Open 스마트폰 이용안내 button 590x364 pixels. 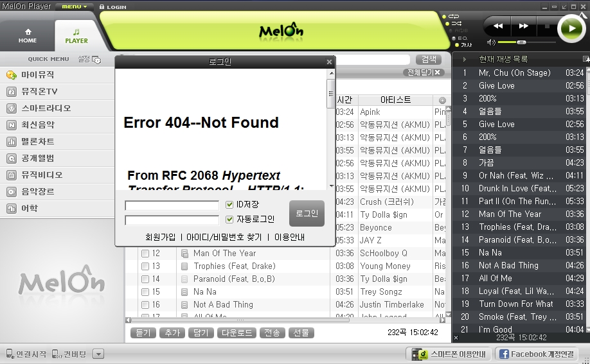click(449, 354)
